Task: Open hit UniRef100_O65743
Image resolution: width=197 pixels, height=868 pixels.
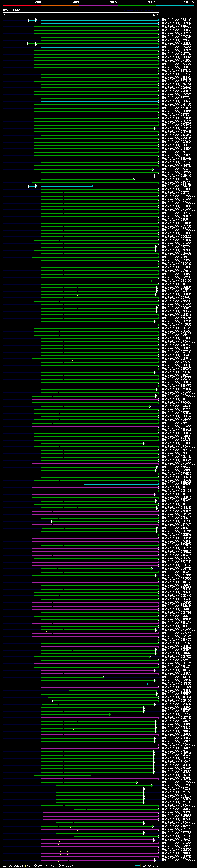Action: point(177,152)
